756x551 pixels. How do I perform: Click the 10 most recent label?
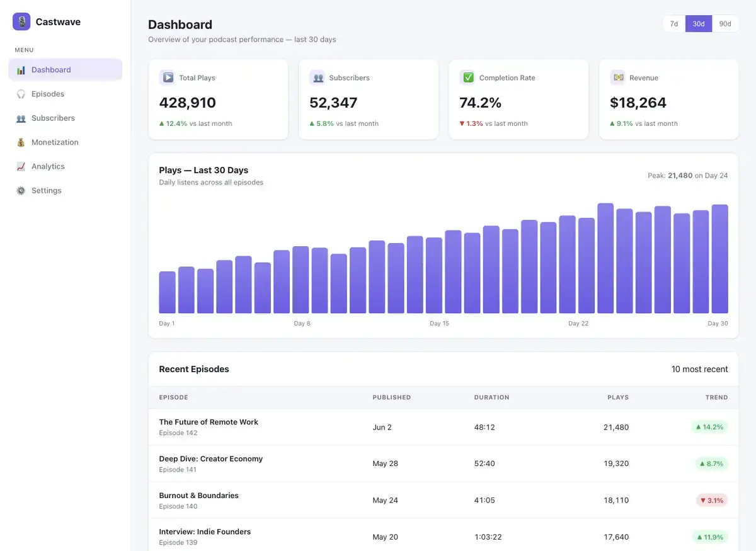click(700, 370)
